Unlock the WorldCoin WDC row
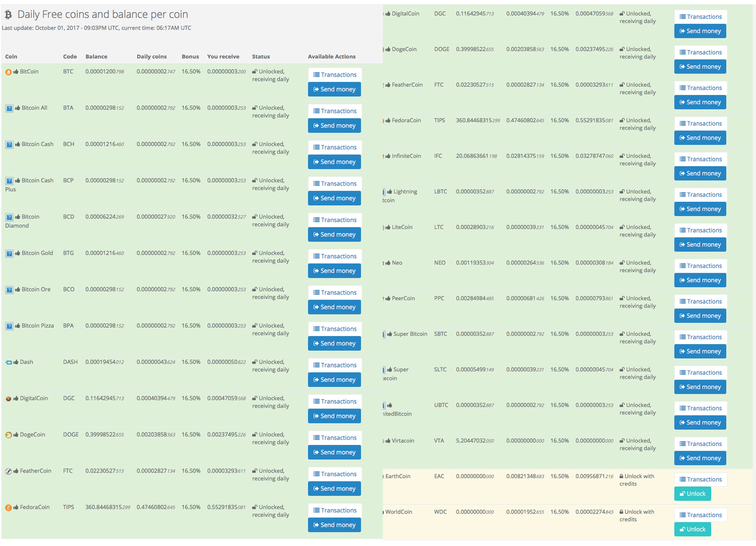 pyautogui.click(x=692, y=529)
